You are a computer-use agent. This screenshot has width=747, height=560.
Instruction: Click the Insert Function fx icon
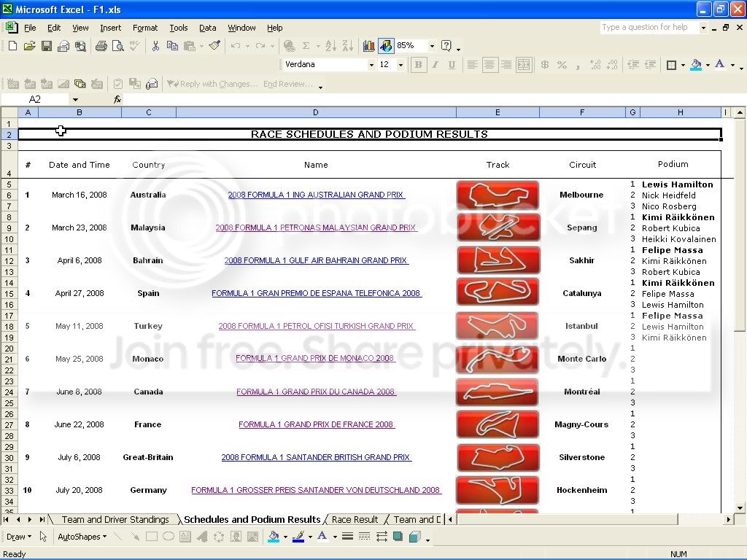[x=117, y=99]
